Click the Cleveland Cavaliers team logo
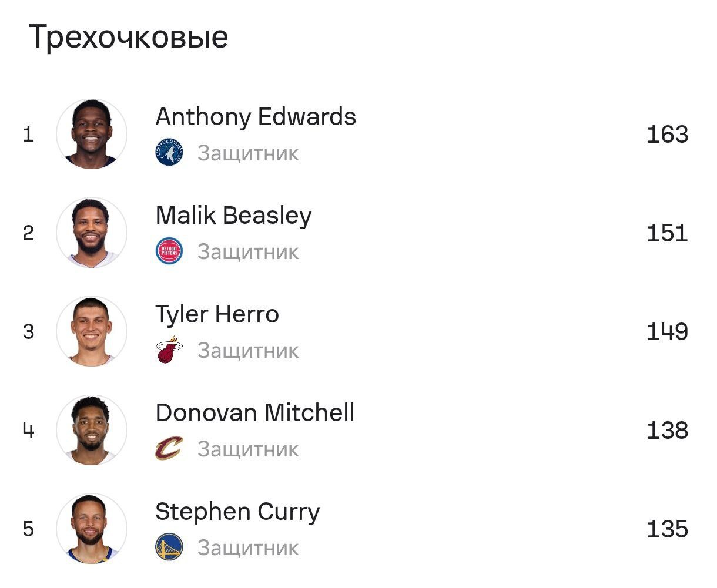This screenshot has width=717, height=588. [x=169, y=449]
